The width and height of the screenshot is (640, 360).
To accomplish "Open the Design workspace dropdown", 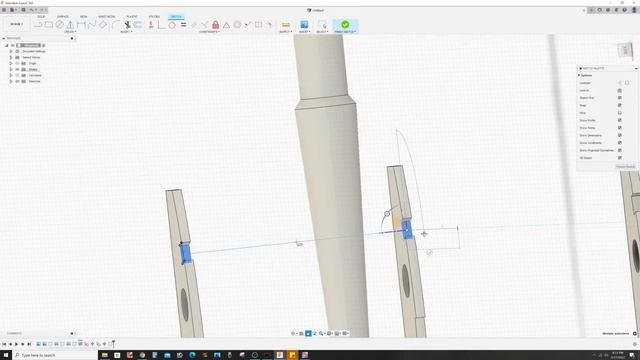I will coord(17,24).
